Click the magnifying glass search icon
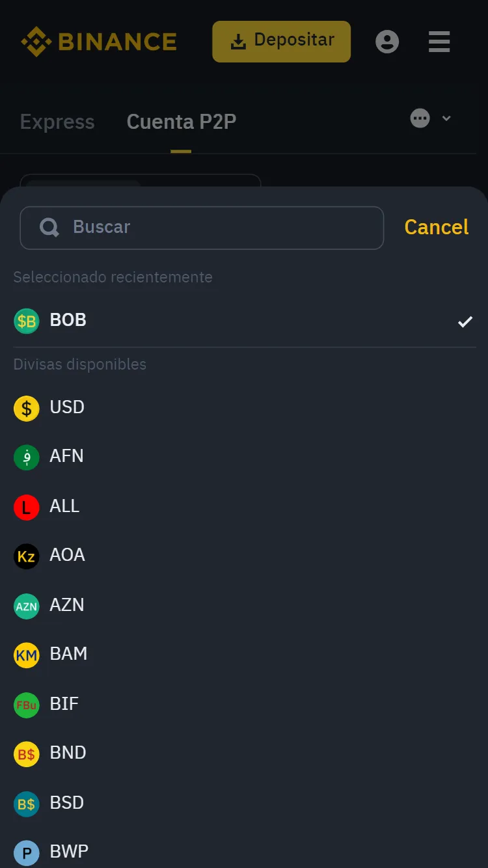Viewport: 488px width, 868px height. pos(49,227)
